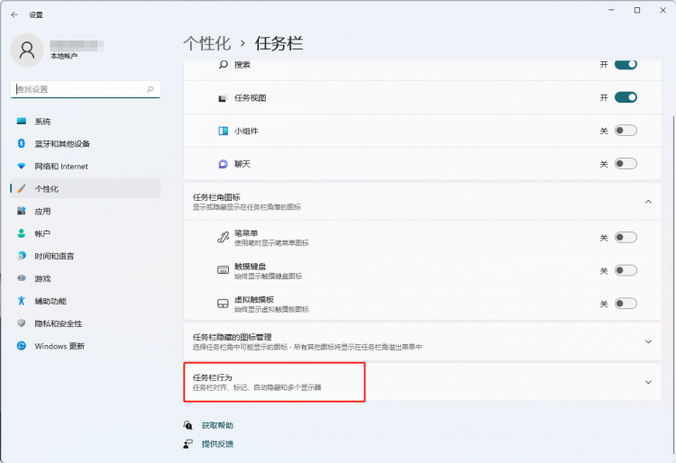
Task: Click the 本地帐户 label under the user name
Action: (64, 56)
